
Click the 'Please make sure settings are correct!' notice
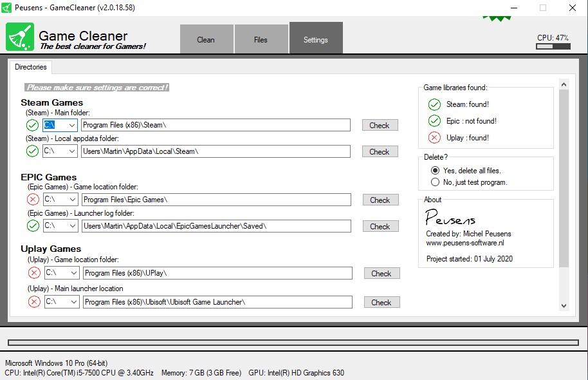point(96,88)
